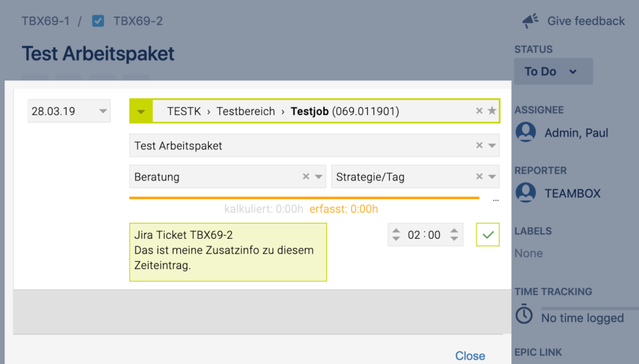
Task: Open the To Do status dropdown
Action: click(553, 72)
